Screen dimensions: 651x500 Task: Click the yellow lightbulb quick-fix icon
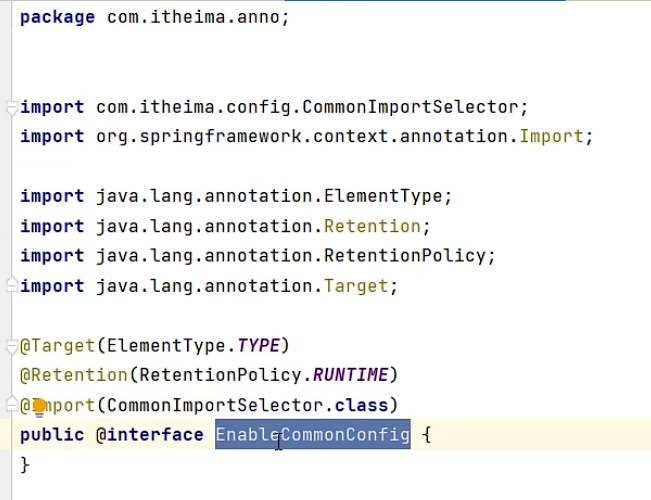[x=40, y=406]
